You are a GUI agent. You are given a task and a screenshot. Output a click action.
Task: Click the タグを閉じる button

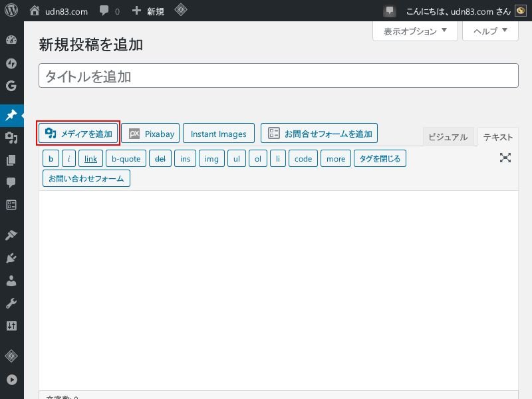tap(380, 158)
